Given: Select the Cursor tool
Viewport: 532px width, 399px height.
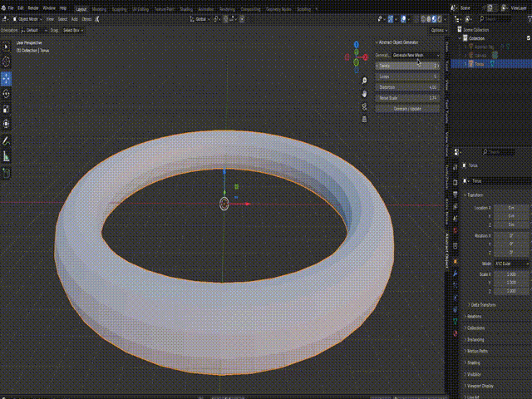Looking at the screenshot, I should (6, 62).
